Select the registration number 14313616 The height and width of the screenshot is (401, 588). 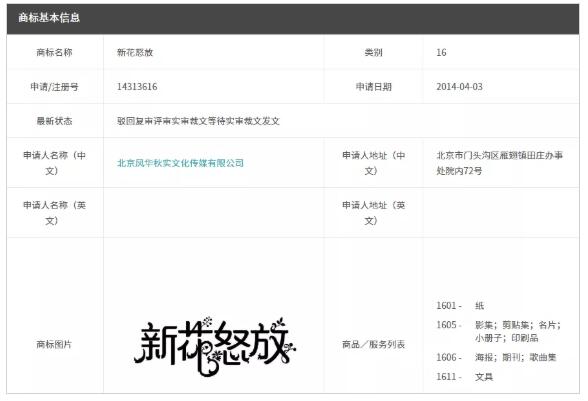pyautogui.click(x=137, y=87)
